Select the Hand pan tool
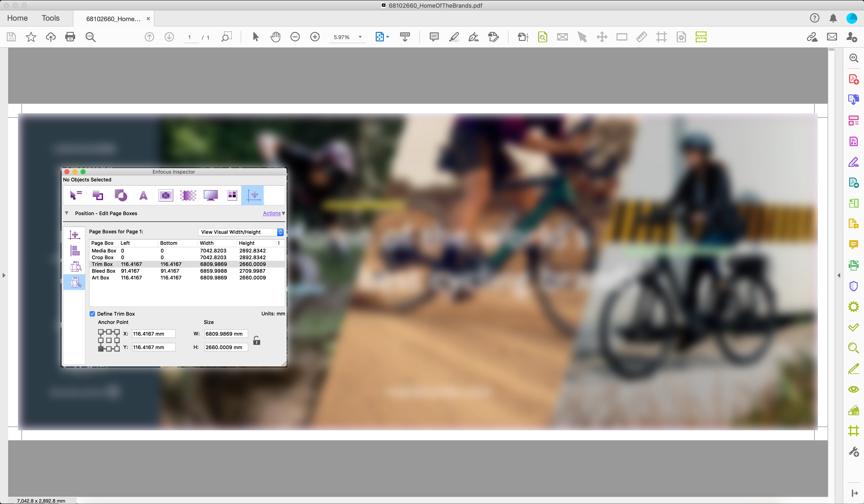Image resolution: width=864 pixels, height=504 pixels. [x=275, y=37]
